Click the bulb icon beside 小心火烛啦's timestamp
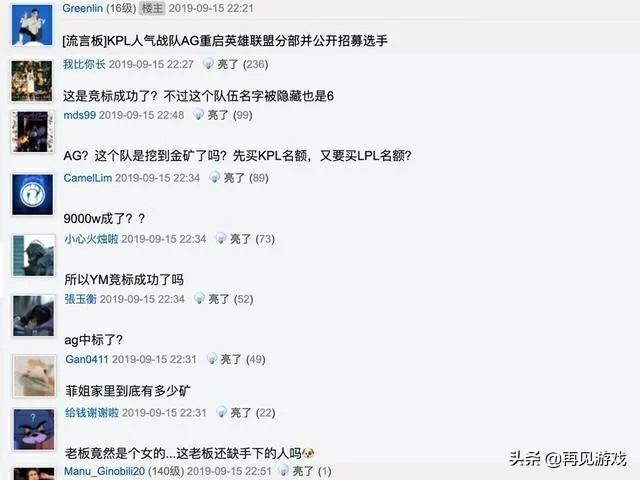640x480 pixels. (221, 238)
